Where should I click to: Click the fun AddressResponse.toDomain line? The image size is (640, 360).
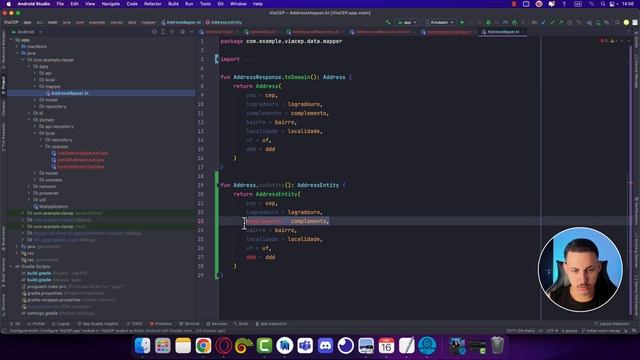[x=286, y=77]
